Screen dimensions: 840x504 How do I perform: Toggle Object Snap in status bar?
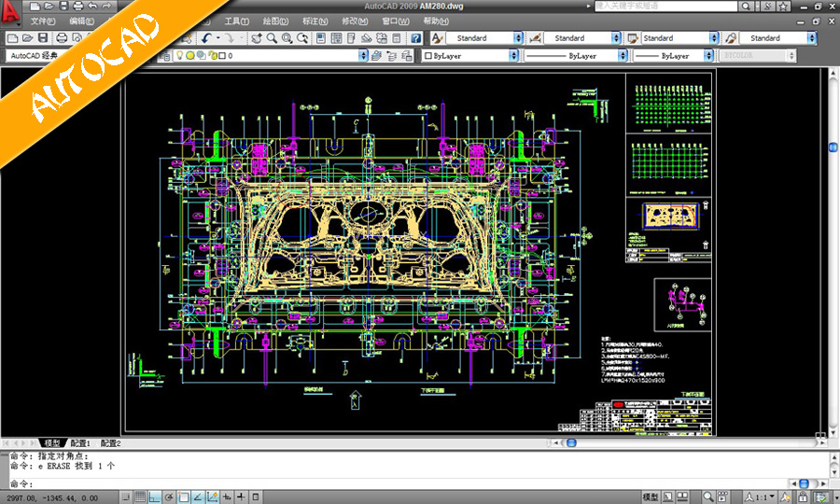click(183, 497)
